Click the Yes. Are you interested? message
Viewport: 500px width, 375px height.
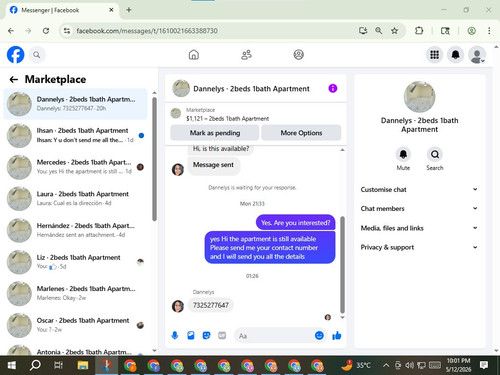coord(295,223)
